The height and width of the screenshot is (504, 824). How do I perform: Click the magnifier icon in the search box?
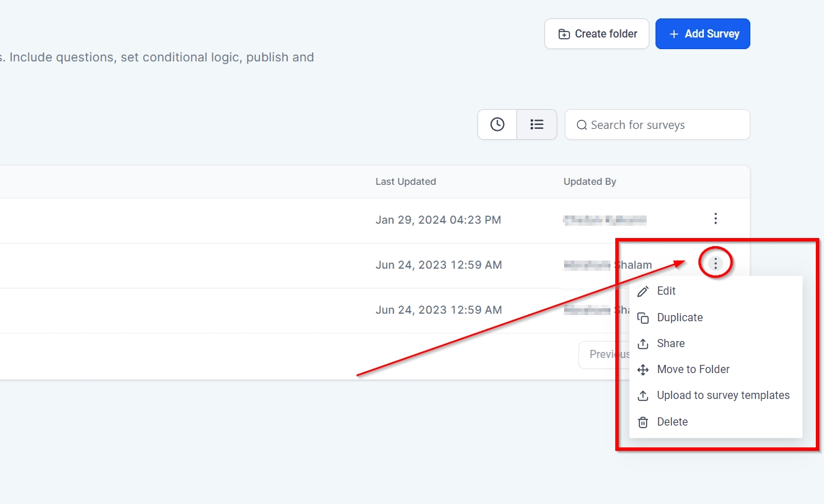(582, 125)
